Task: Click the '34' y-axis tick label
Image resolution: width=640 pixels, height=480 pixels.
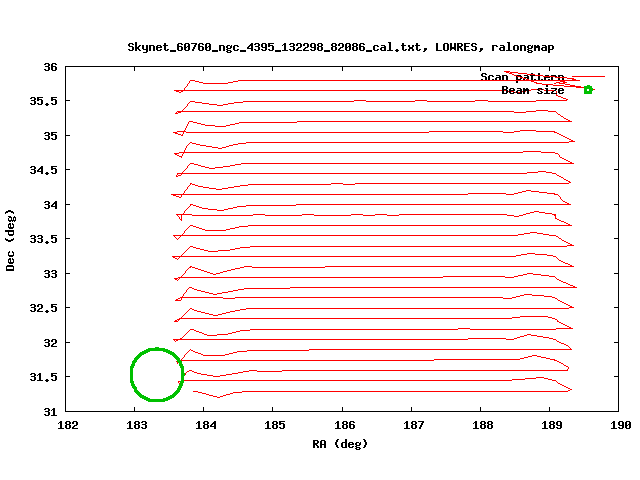Action: click(50, 205)
